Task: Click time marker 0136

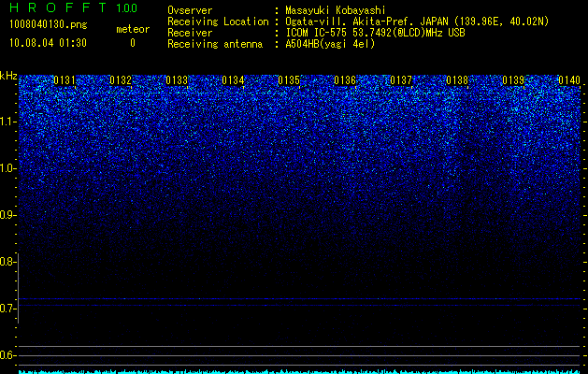Action: pos(345,80)
